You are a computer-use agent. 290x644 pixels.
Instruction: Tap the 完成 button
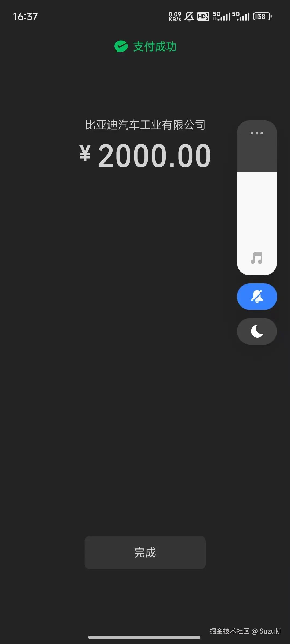145,552
